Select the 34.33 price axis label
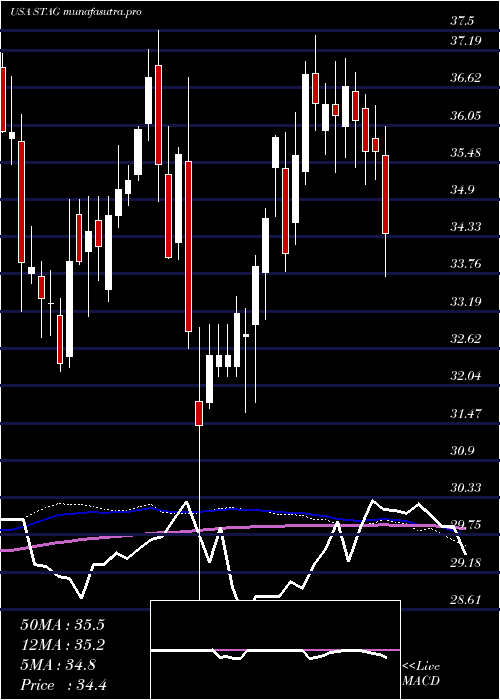This screenshot has width=500, height=700. click(x=466, y=227)
